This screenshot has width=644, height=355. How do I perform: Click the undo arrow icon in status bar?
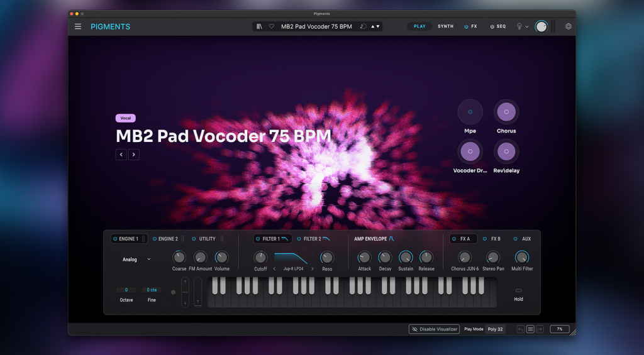click(x=520, y=329)
